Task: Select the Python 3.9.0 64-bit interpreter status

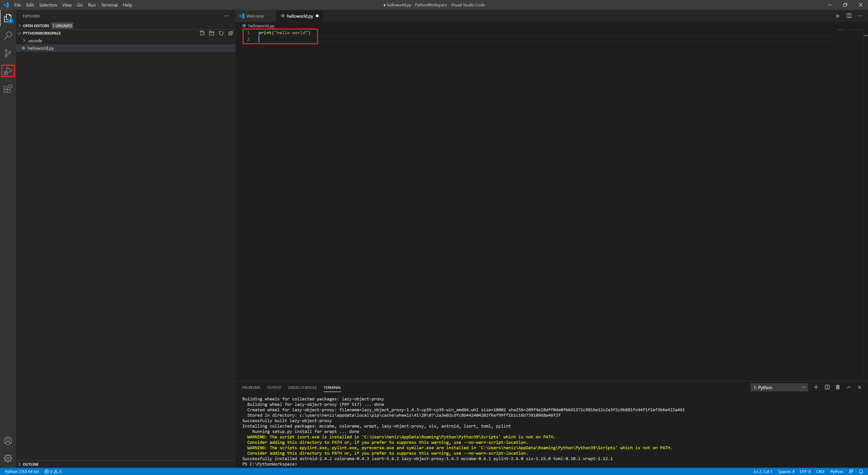Action: coord(21,471)
